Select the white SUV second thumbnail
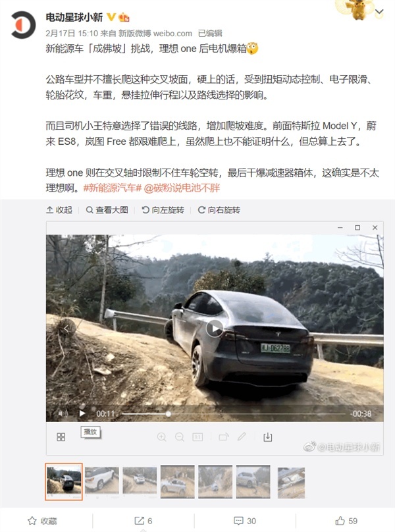Screen dimensions: 395x532 (x=102, y=480)
